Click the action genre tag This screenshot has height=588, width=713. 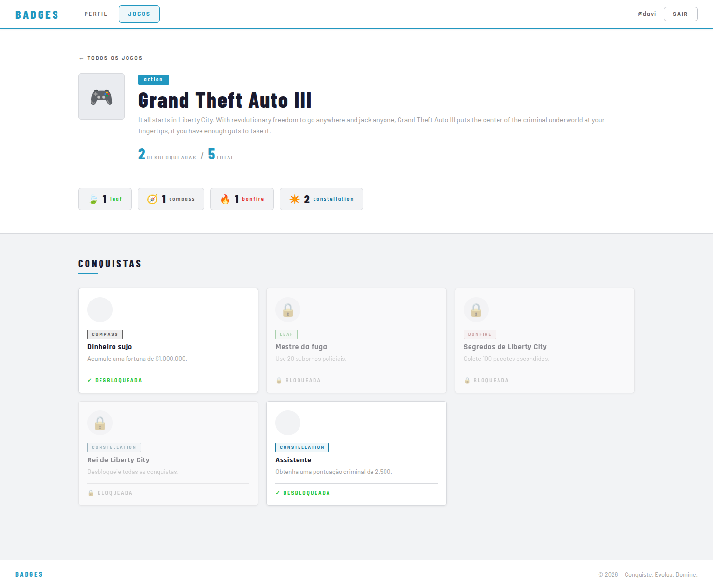tap(154, 80)
